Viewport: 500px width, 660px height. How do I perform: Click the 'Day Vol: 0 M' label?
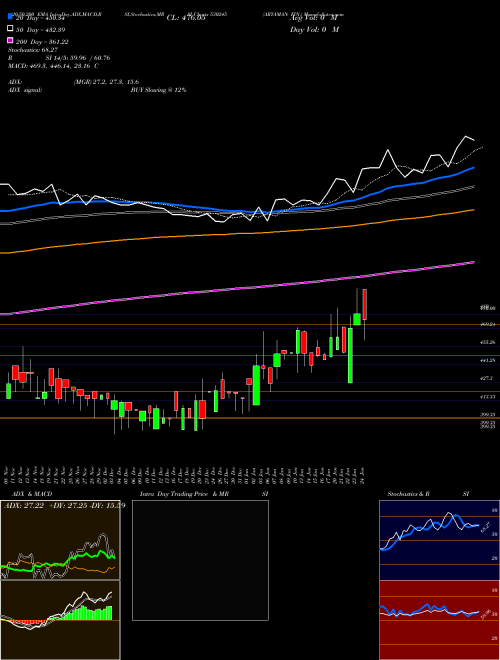[314, 29]
